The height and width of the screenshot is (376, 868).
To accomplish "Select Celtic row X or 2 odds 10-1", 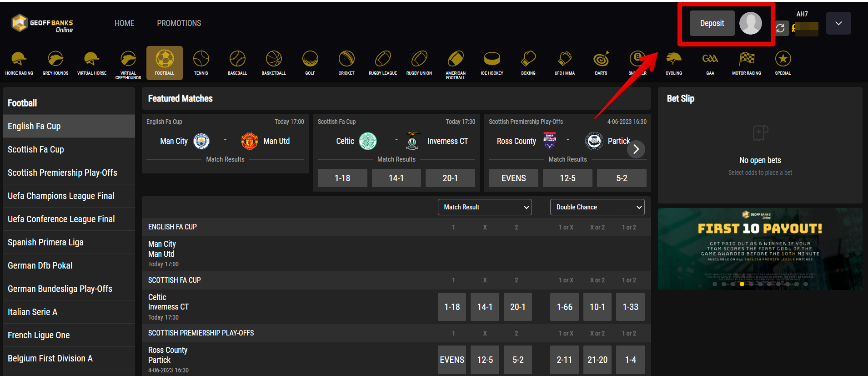I will pos(597,307).
